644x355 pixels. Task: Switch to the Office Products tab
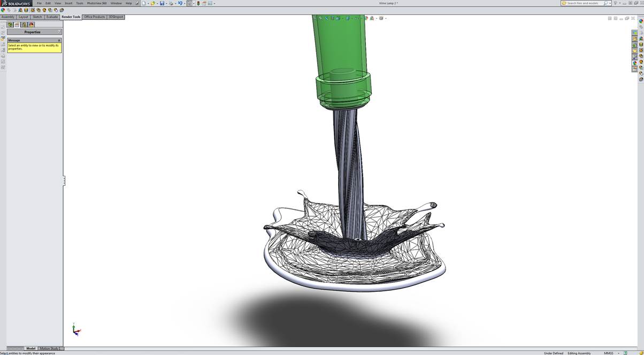click(x=94, y=17)
